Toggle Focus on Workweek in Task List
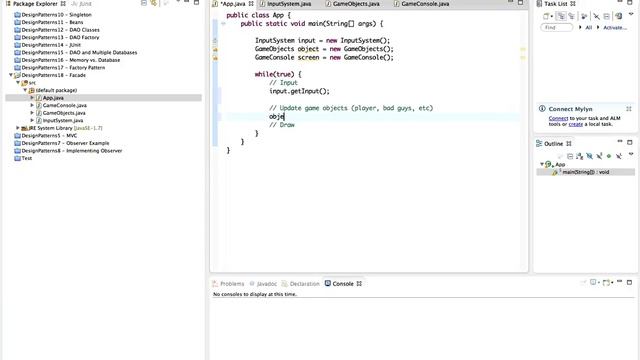Image resolution: width=640 pixels, height=360 pixels. (x=596, y=16)
